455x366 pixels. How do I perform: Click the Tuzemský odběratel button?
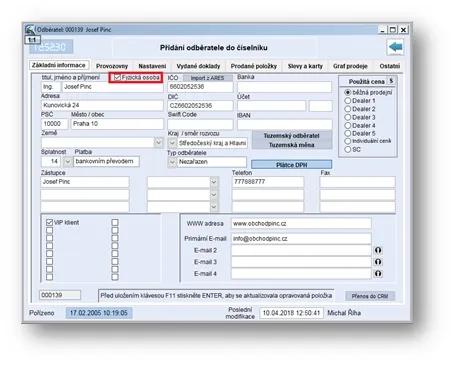pos(292,136)
